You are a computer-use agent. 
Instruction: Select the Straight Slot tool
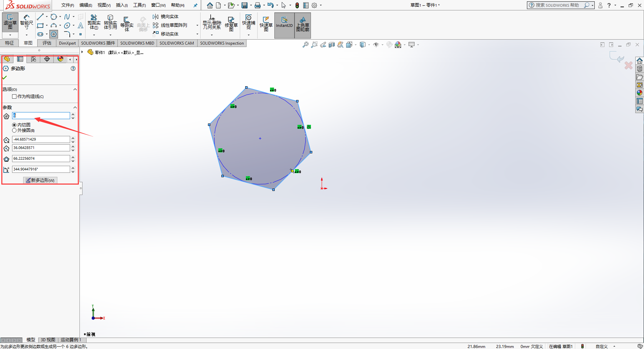(x=40, y=34)
